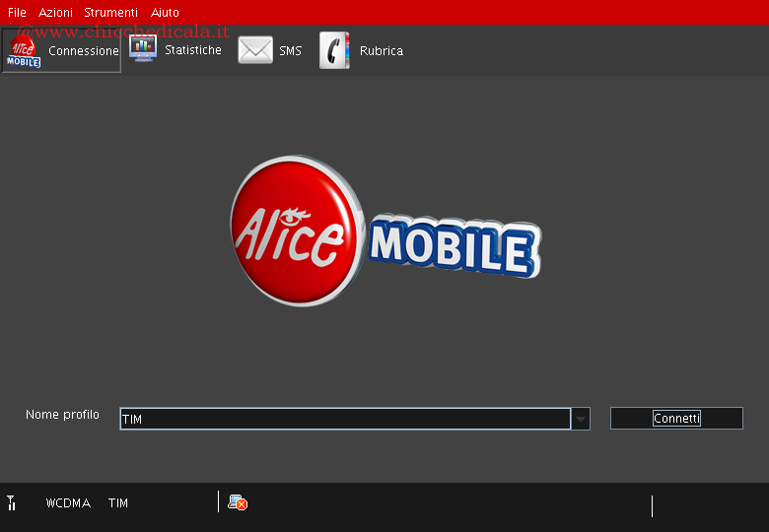Open the Rubrica phonebook icon
This screenshot has height=532, width=769.
point(334,50)
